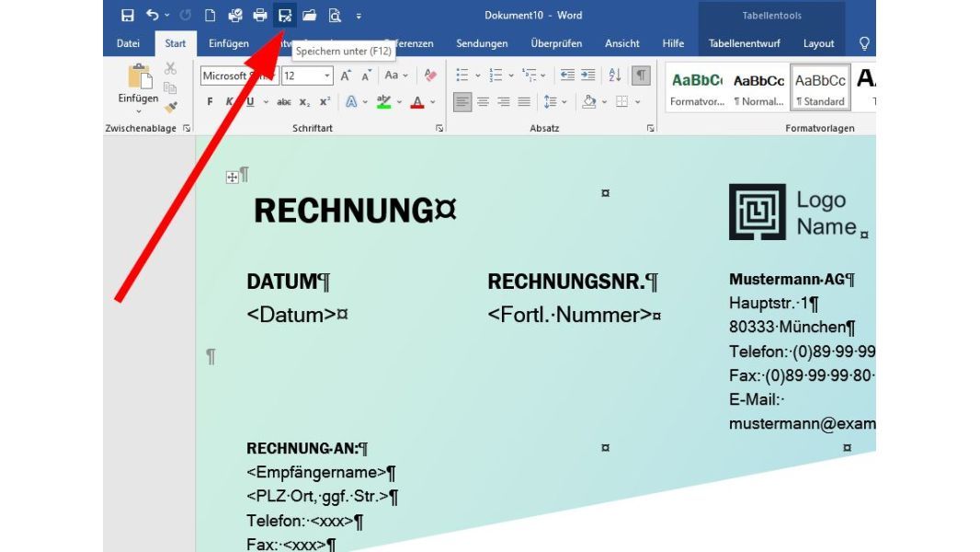980x552 pixels.
Task: Sort text with the A-Z sort icon
Action: coord(615,75)
